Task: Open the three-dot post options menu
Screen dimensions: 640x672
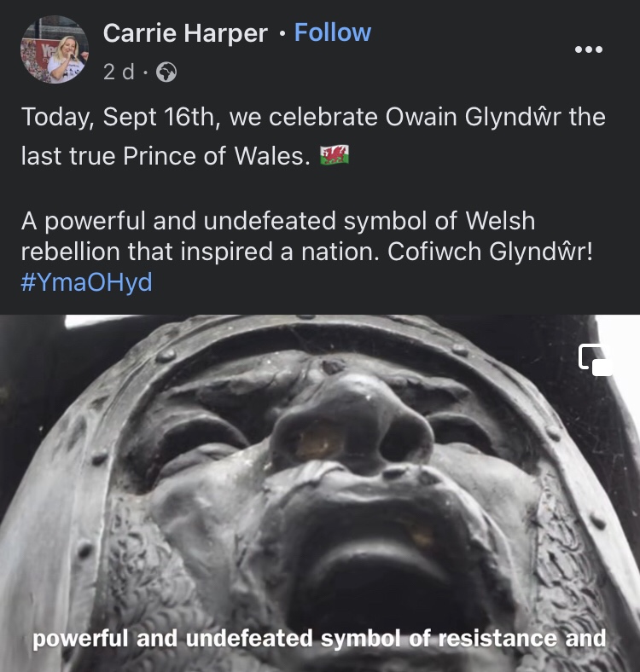Action: click(x=589, y=49)
